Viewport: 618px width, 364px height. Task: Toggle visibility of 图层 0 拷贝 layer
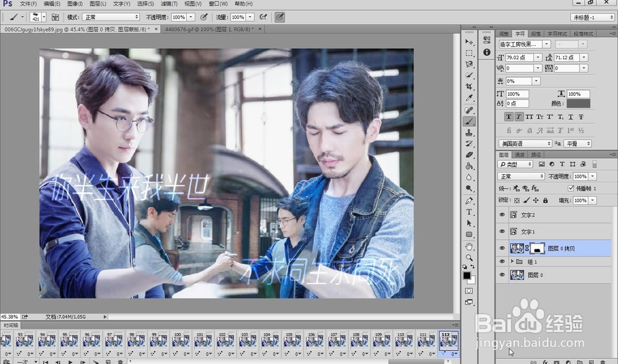coord(502,248)
